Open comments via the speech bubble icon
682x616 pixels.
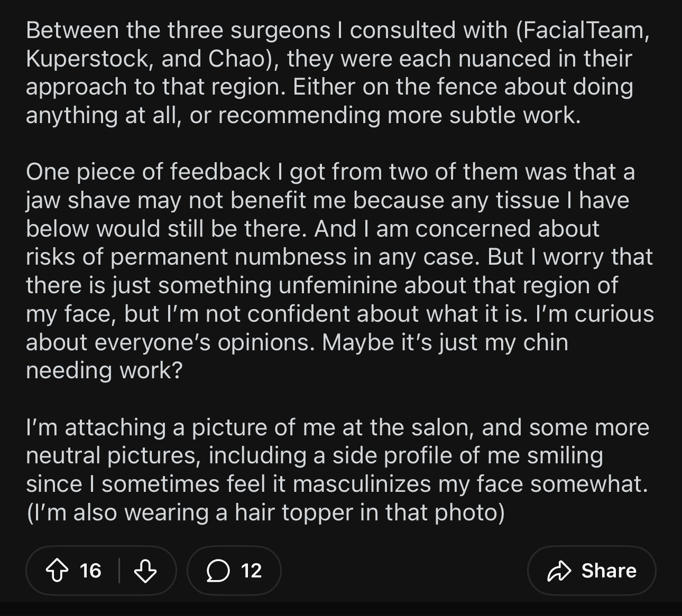tap(217, 571)
